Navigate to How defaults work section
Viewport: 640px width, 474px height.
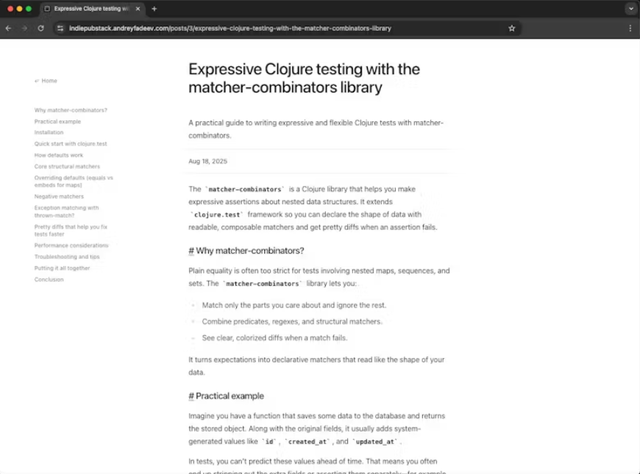click(x=59, y=155)
